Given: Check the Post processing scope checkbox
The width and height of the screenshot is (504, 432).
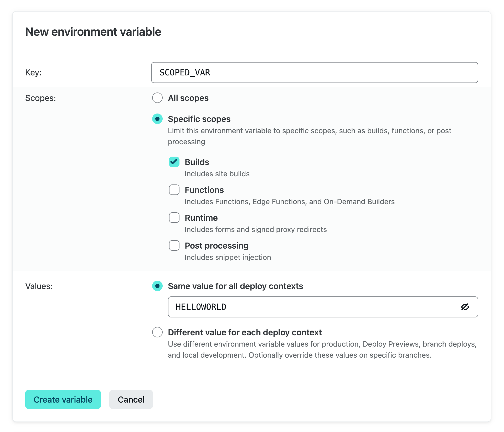Looking at the screenshot, I should click(x=174, y=246).
